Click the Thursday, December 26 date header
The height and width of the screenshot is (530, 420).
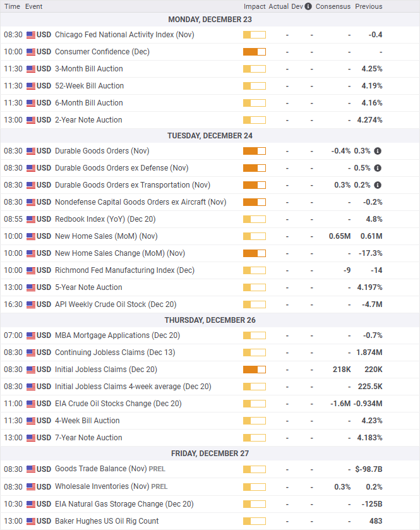[210, 320]
